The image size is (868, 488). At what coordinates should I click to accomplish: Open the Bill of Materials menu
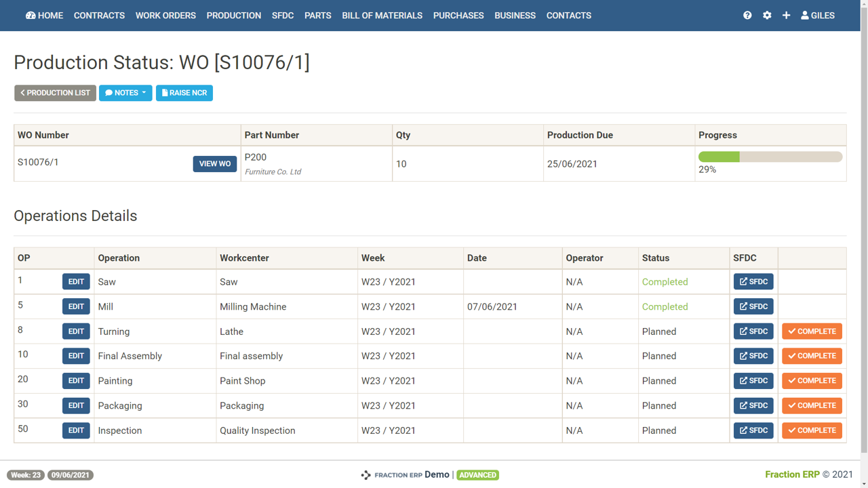click(382, 16)
